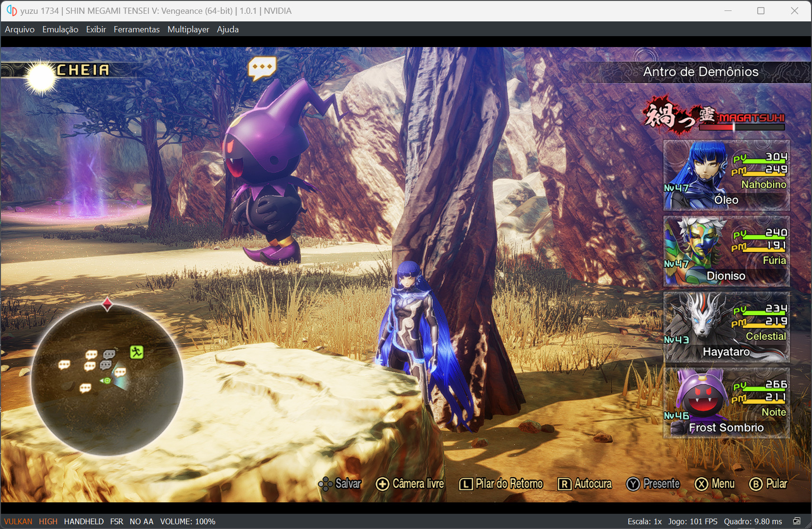Screen dimensions: 812x529
Task: Click the R button Autocura icon
Action: tap(564, 484)
